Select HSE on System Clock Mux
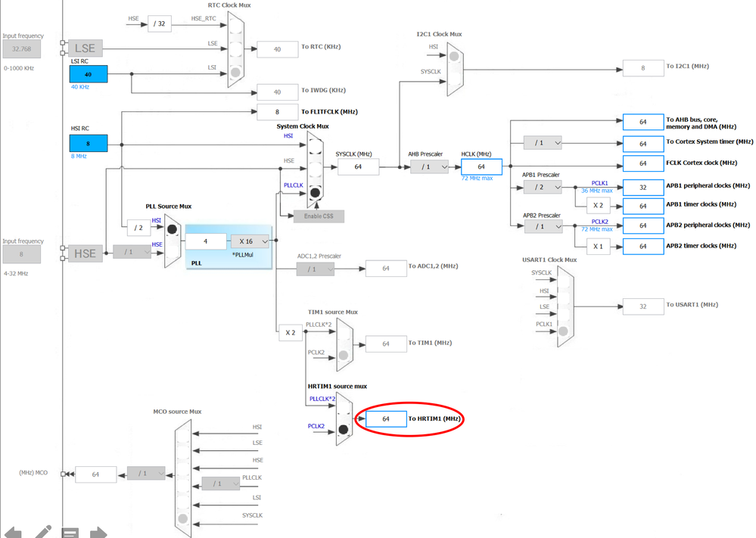Image resolution: width=756 pixels, height=538 pixels. [315, 168]
